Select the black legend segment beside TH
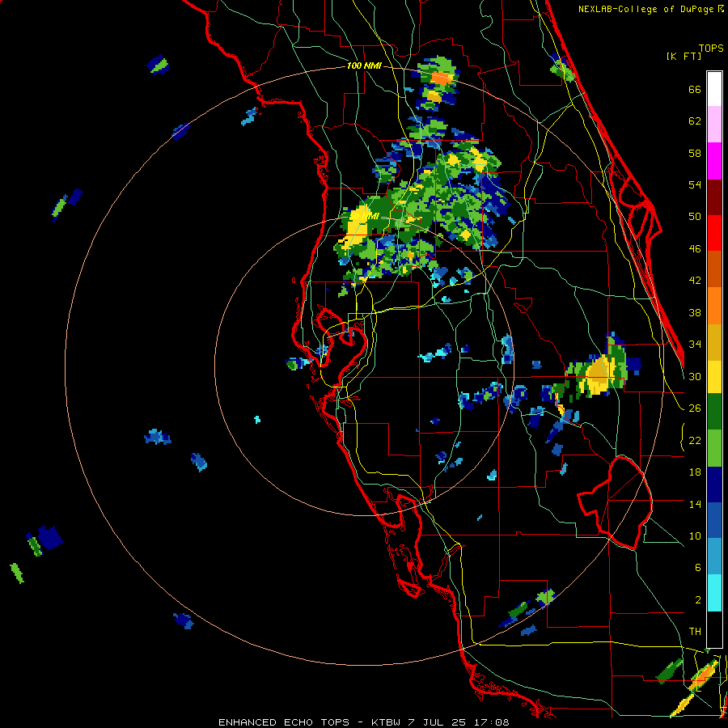Viewport: 728px width, 728px height. (x=714, y=629)
